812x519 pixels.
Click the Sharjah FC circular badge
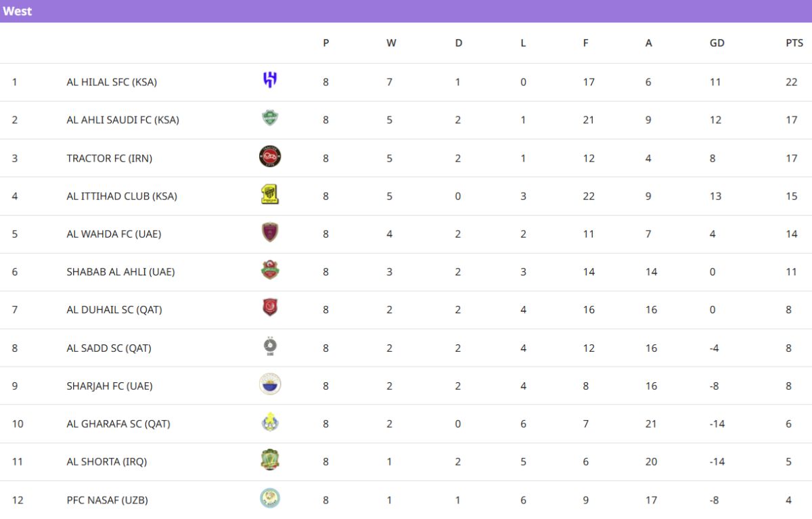pyautogui.click(x=270, y=384)
